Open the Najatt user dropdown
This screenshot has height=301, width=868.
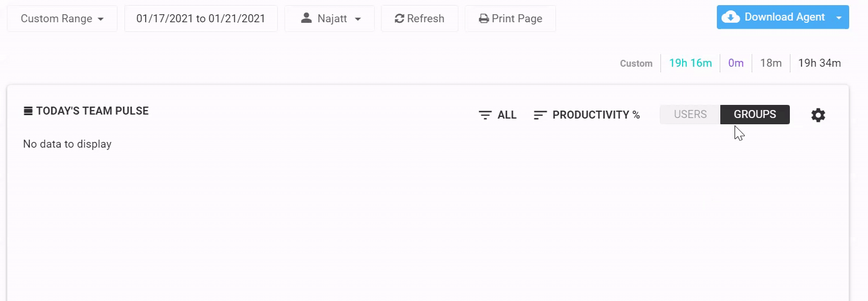click(330, 19)
